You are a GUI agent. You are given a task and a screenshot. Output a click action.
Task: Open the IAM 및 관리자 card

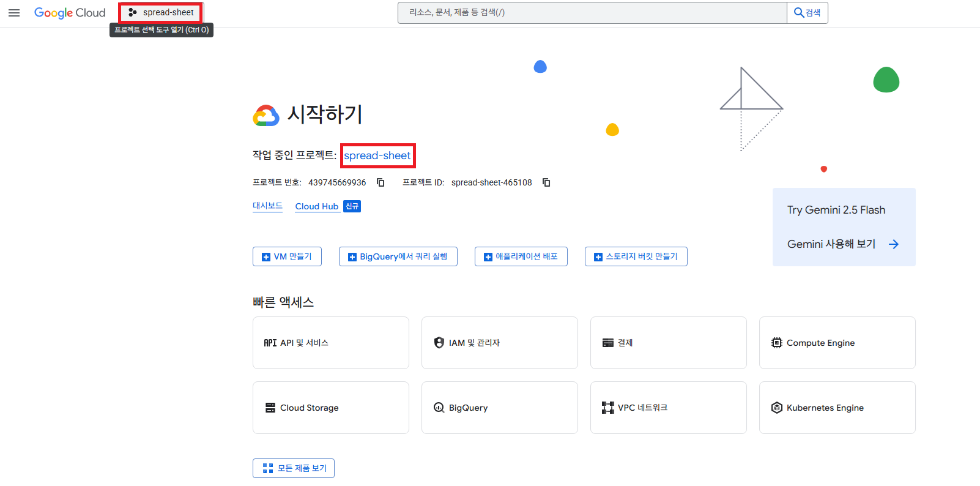[x=500, y=343]
